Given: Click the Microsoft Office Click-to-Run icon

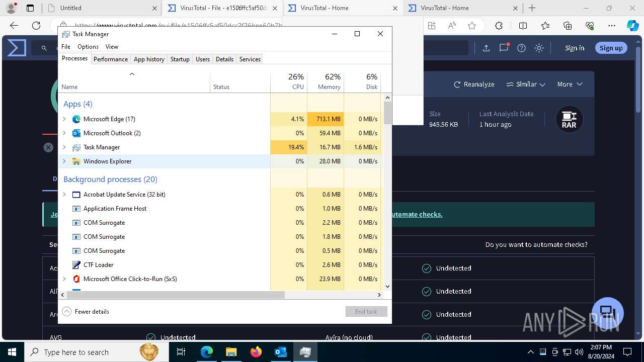Looking at the screenshot, I should (76, 279).
